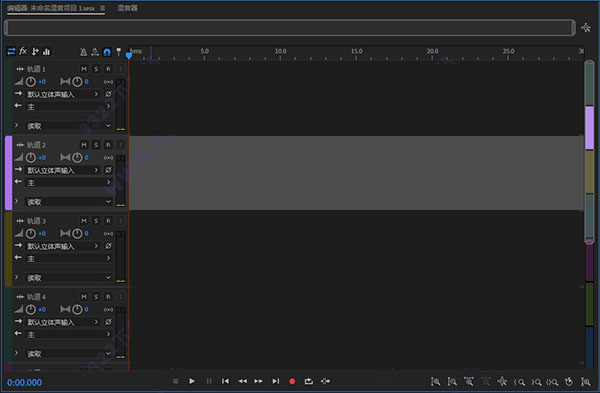
Task: Toggle loop playback icon
Action: (x=308, y=381)
